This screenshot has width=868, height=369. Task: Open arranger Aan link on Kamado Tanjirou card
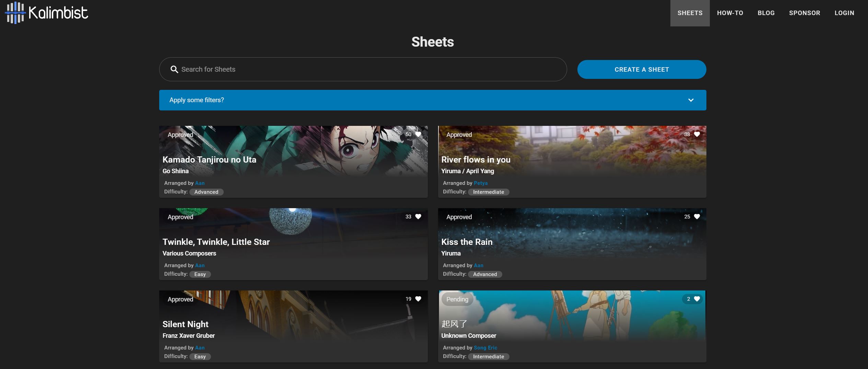tap(200, 183)
